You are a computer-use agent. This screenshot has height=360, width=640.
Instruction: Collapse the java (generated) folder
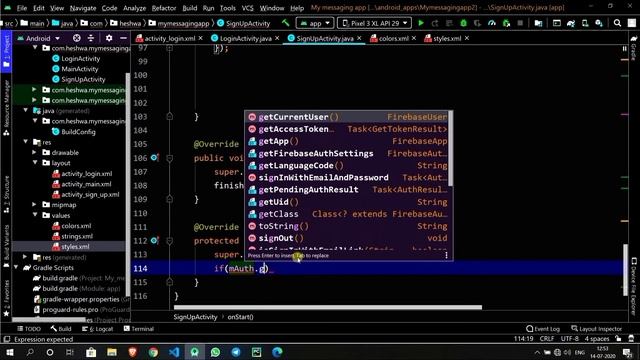(26, 110)
